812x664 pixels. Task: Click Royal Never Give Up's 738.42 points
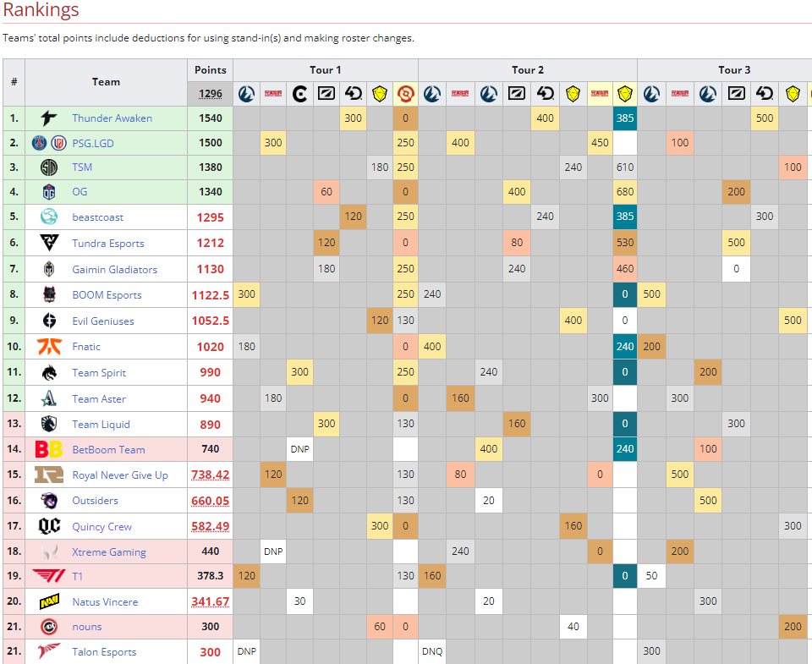coord(211,475)
